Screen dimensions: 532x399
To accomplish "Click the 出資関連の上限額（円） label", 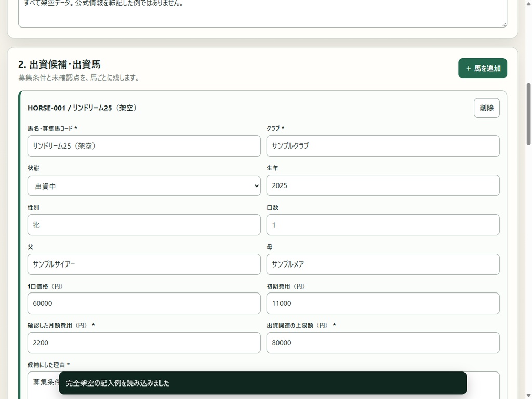I will tap(301, 325).
